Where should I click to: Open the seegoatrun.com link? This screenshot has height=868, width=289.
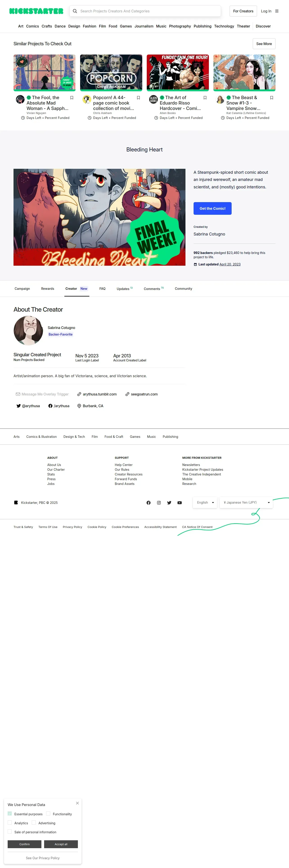click(141, 394)
